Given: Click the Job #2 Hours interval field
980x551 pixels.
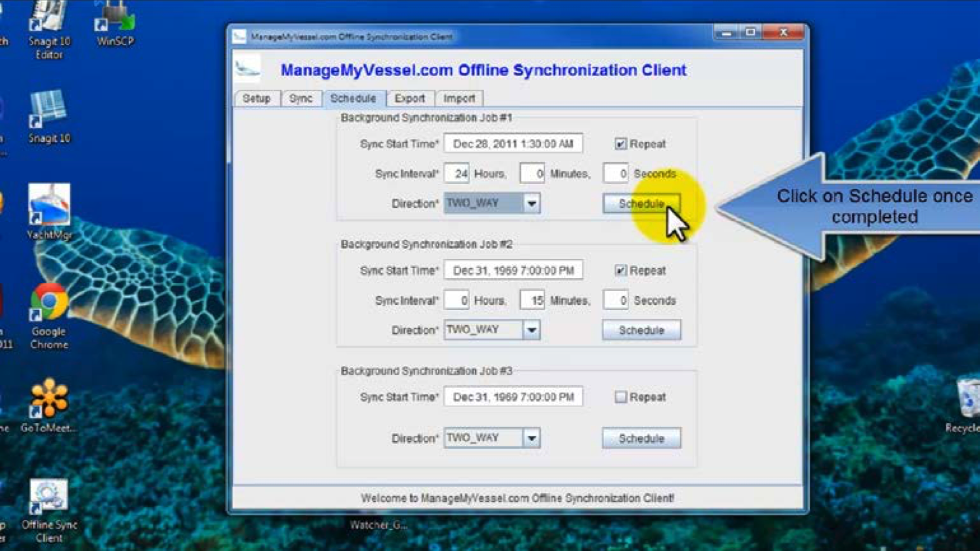Looking at the screenshot, I should click(x=457, y=300).
